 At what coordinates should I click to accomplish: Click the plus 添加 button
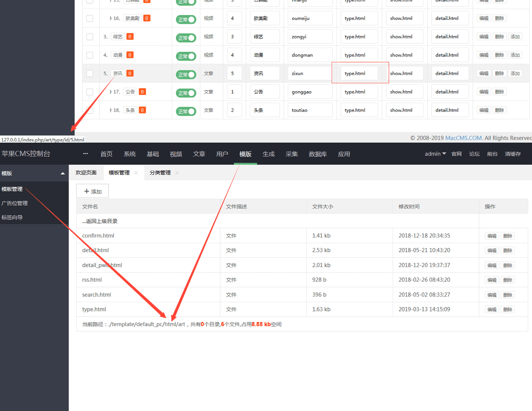coord(93,191)
